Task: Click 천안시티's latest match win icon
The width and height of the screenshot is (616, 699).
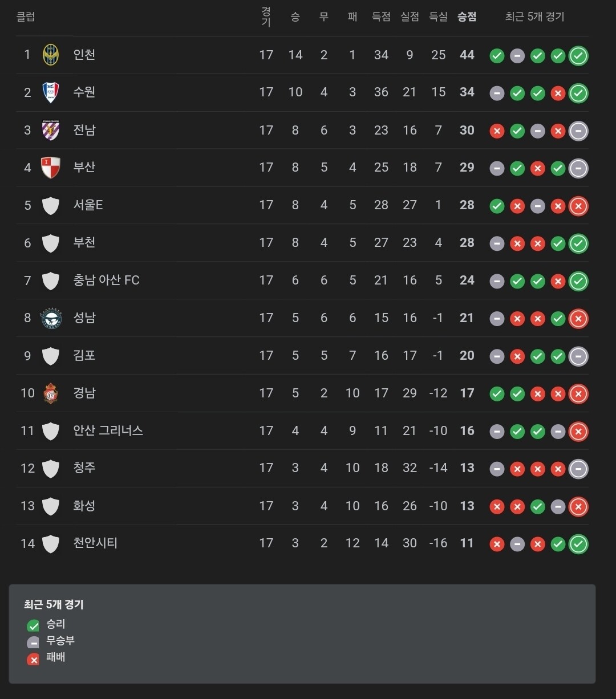Action: [x=578, y=544]
